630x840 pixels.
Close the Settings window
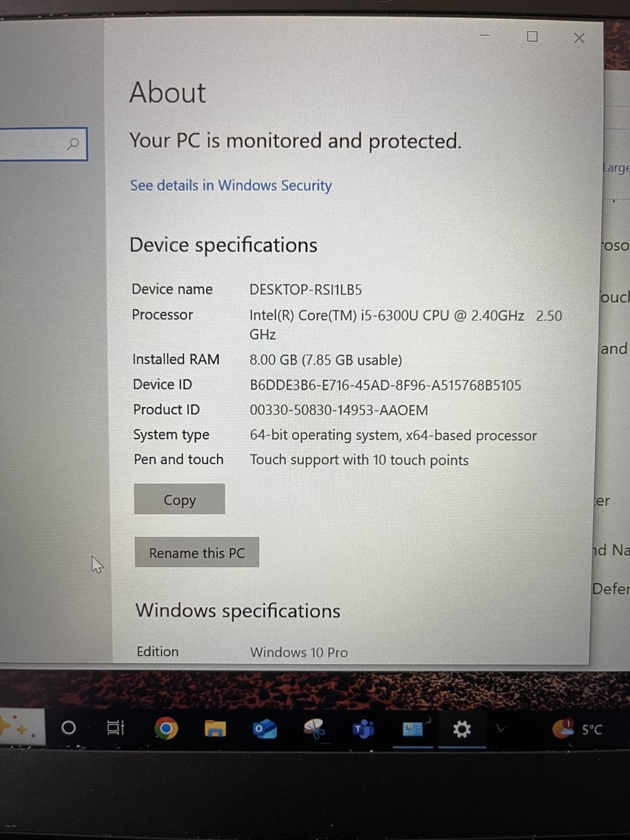pos(579,38)
